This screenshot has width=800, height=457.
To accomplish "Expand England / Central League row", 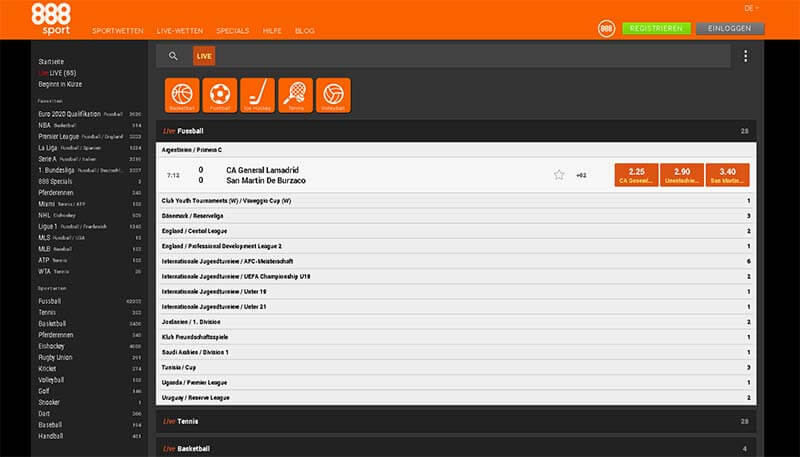I will coord(456,231).
